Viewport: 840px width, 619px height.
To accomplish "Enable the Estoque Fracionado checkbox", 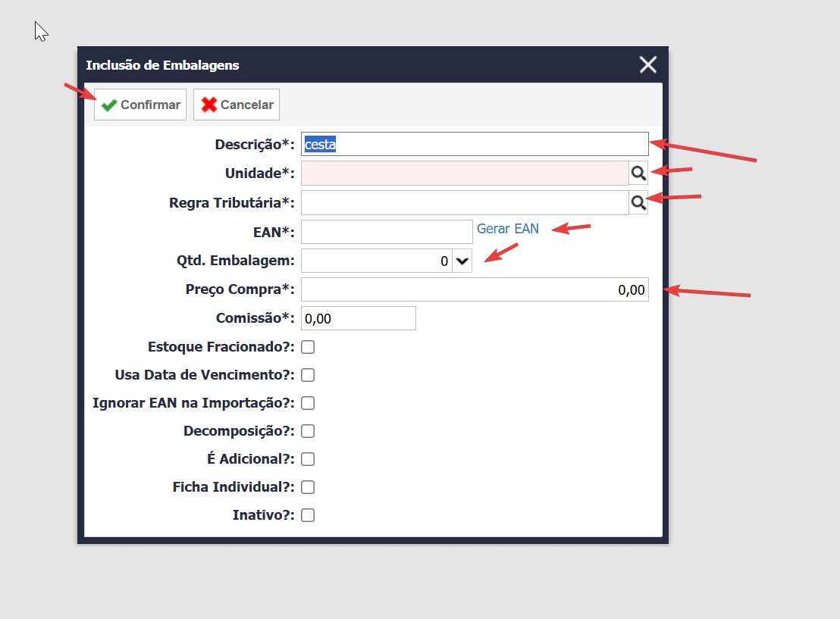I will [x=308, y=347].
